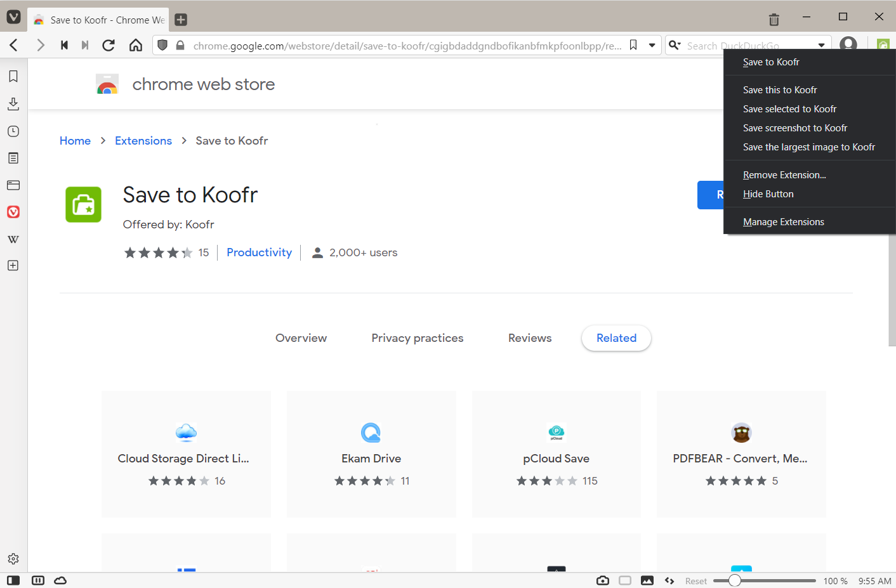896x588 pixels.
Task: Open Vivaldi settings gear icon
Action: click(x=13, y=559)
